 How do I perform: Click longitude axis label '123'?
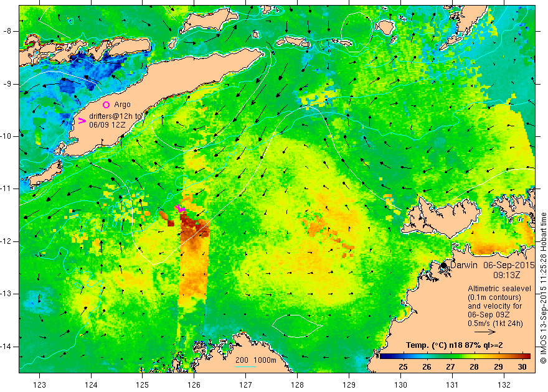39,385
